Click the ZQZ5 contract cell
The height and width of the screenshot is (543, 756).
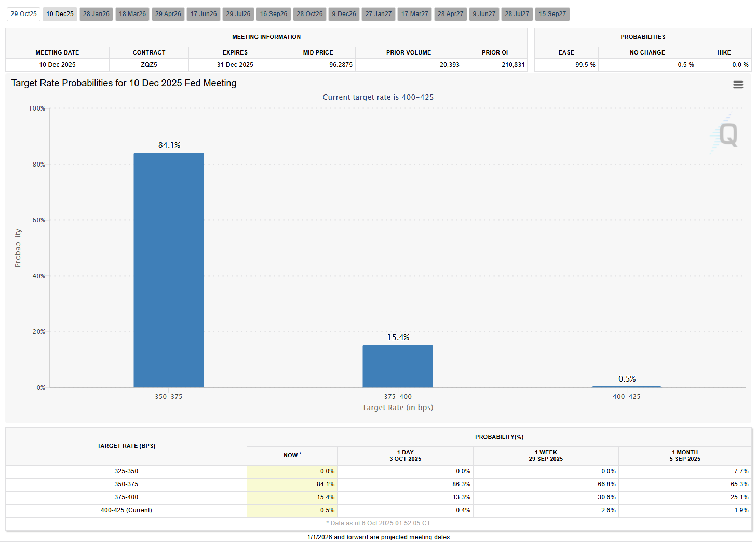(149, 65)
